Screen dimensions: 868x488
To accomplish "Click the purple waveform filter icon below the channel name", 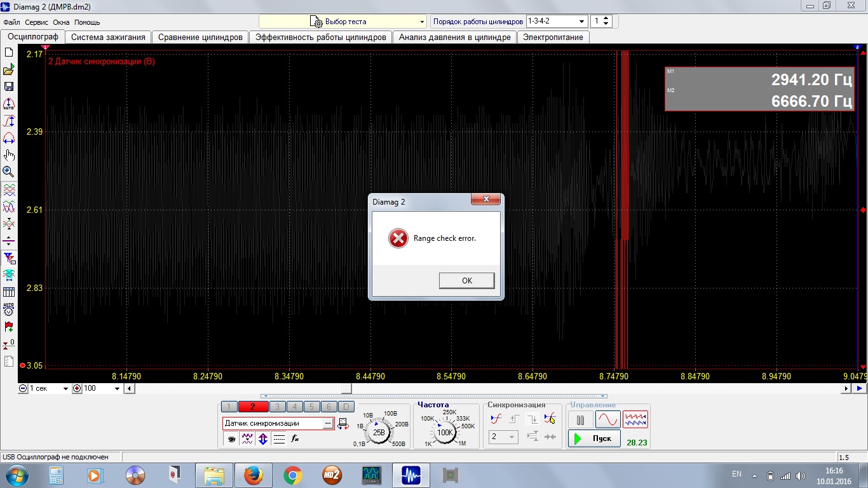I will pos(247,438).
